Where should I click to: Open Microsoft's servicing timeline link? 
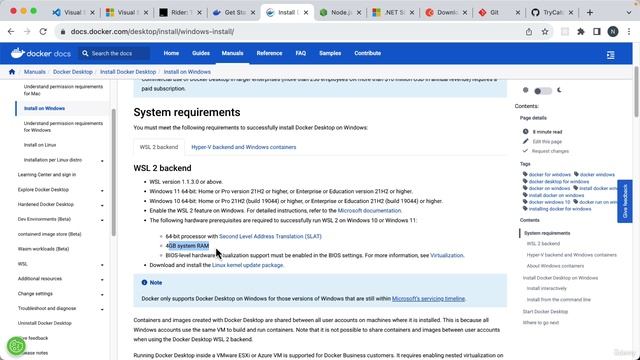pos(428,299)
